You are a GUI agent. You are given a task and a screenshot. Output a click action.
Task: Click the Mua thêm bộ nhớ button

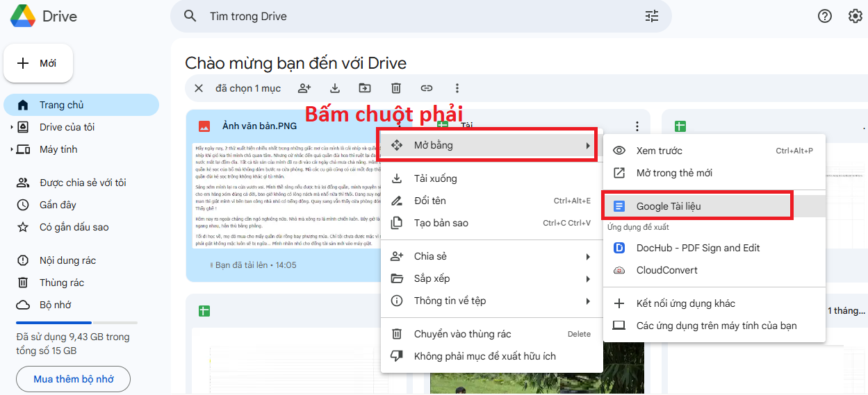coord(73,379)
